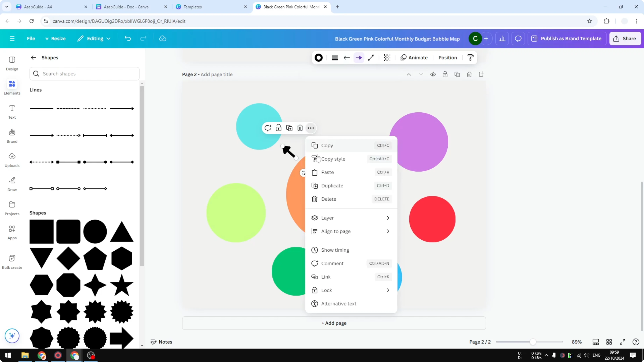644x362 pixels.
Task: Click the move page down chevron
Action: pyautogui.click(x=421, y=74)
